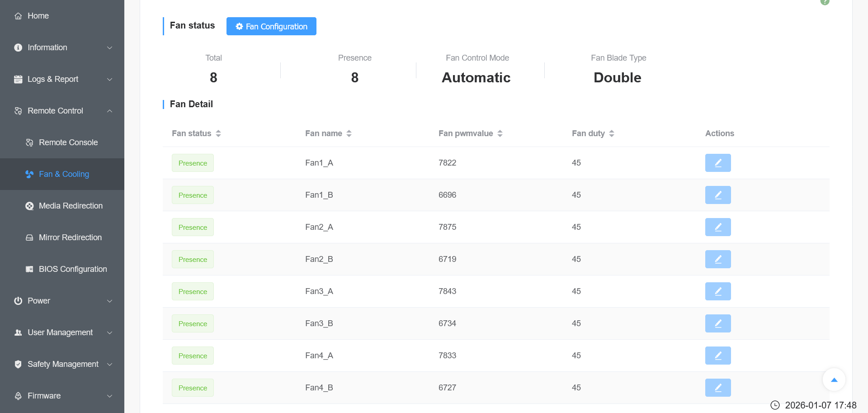Open the edit action for Fan4_B
This screenshot has width=868, height=413.
[717, 388]
